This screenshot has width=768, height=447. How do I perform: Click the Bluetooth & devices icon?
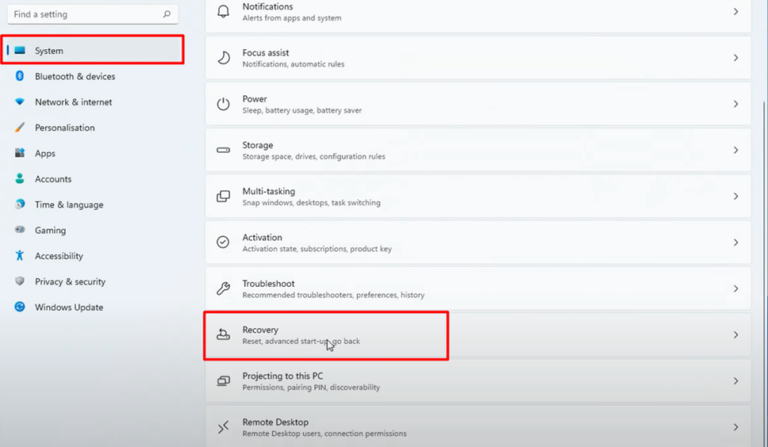point(20,76)
